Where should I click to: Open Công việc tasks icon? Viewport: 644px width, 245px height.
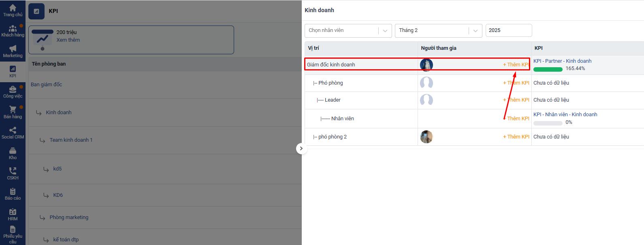13,92
